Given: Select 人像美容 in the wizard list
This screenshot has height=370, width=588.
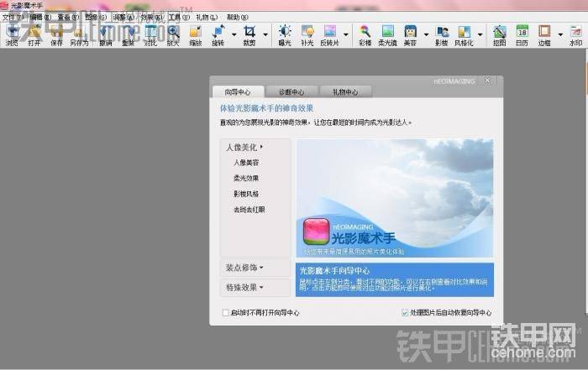Looking at the screenshot, I should pyautogui.click(x=246, y=163).
